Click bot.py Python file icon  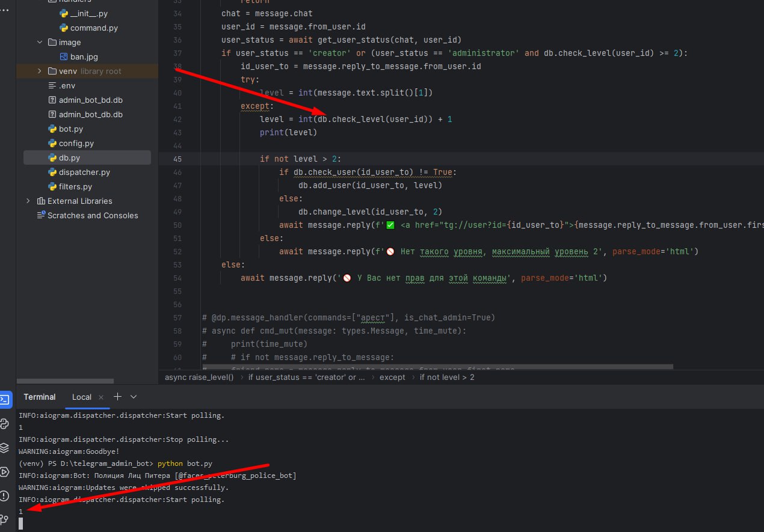click(x=52, y=129)
